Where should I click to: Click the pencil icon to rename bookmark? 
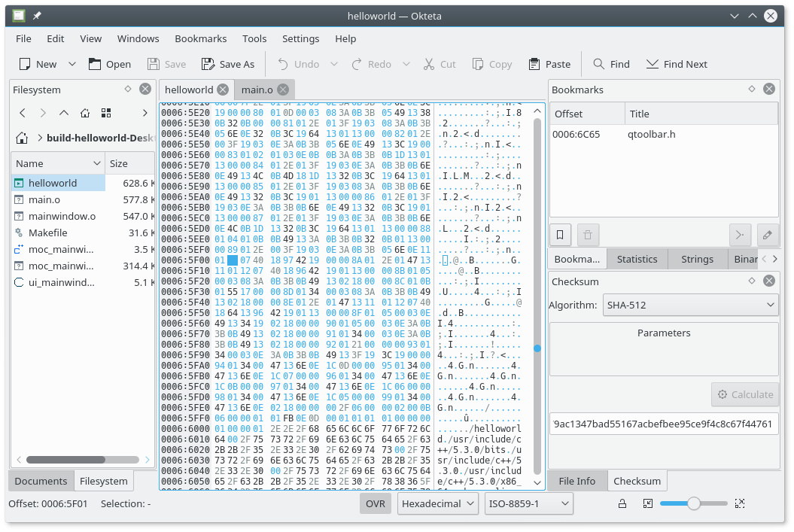[767, 235]
